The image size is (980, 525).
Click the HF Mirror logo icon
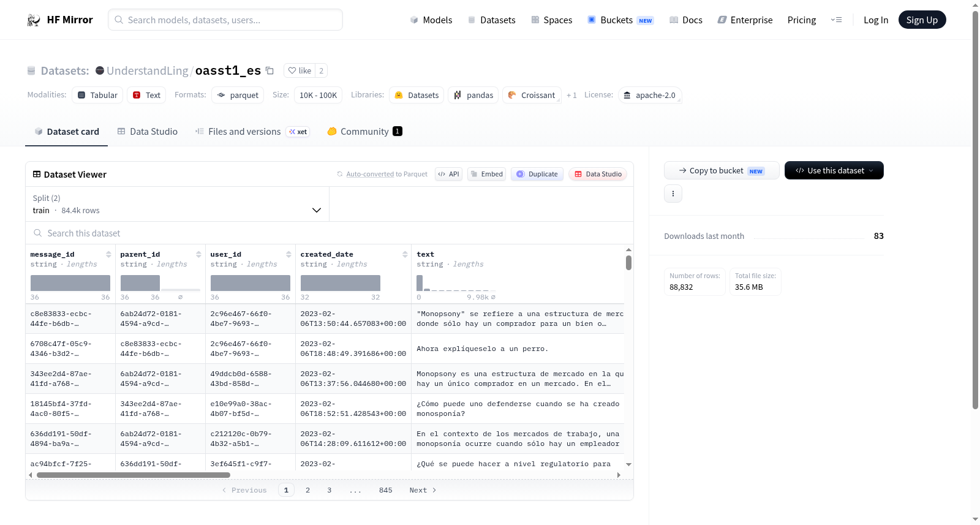coord(34,20)
